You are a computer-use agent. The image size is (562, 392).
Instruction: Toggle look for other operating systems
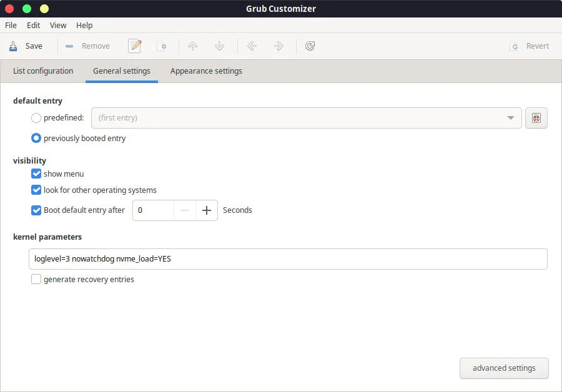[x=36, y=190]
